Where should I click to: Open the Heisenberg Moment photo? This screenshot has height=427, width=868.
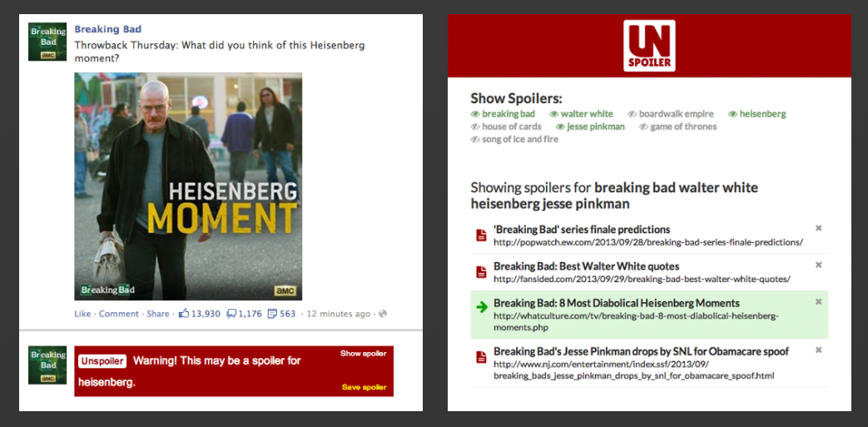tap(188, 186)
